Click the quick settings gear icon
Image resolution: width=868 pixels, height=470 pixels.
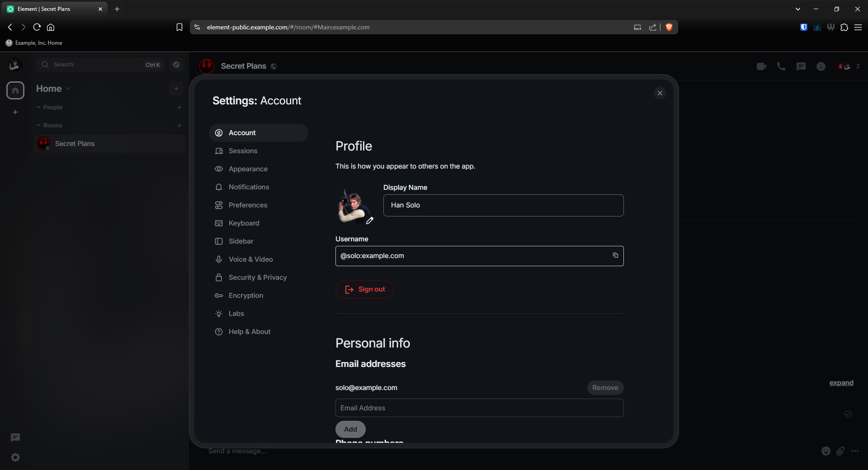(15, 457)
